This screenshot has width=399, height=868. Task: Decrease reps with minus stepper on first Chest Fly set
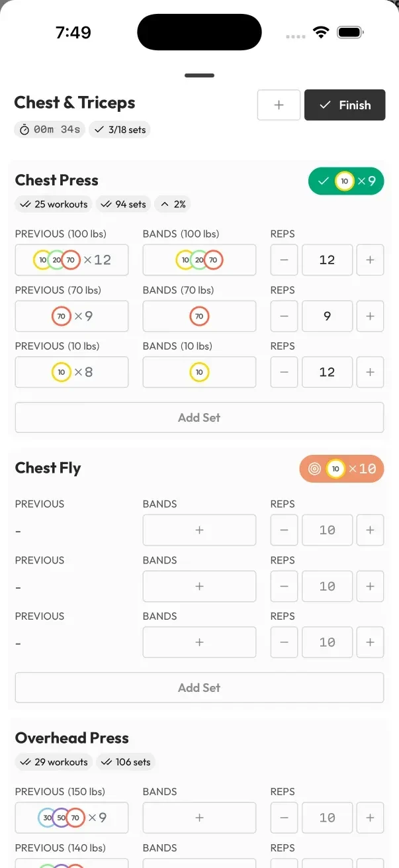[284, 530]
